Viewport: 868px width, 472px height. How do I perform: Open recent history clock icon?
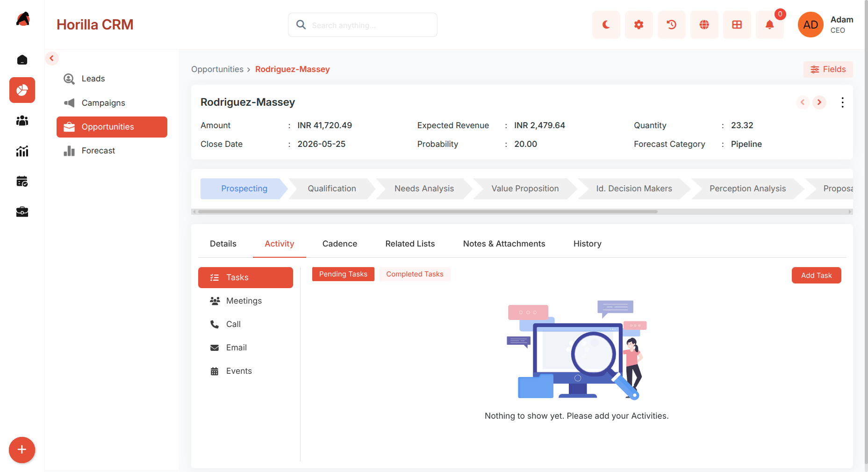[x=671, y=25]
